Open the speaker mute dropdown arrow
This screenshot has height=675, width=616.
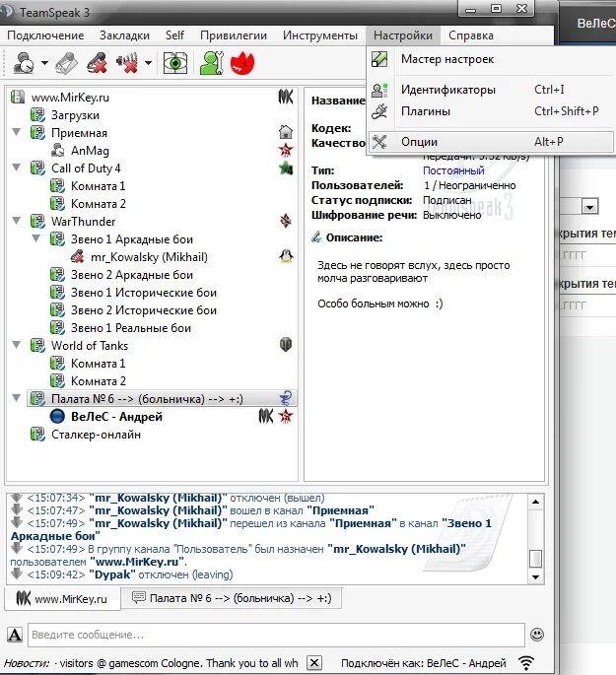149,63
